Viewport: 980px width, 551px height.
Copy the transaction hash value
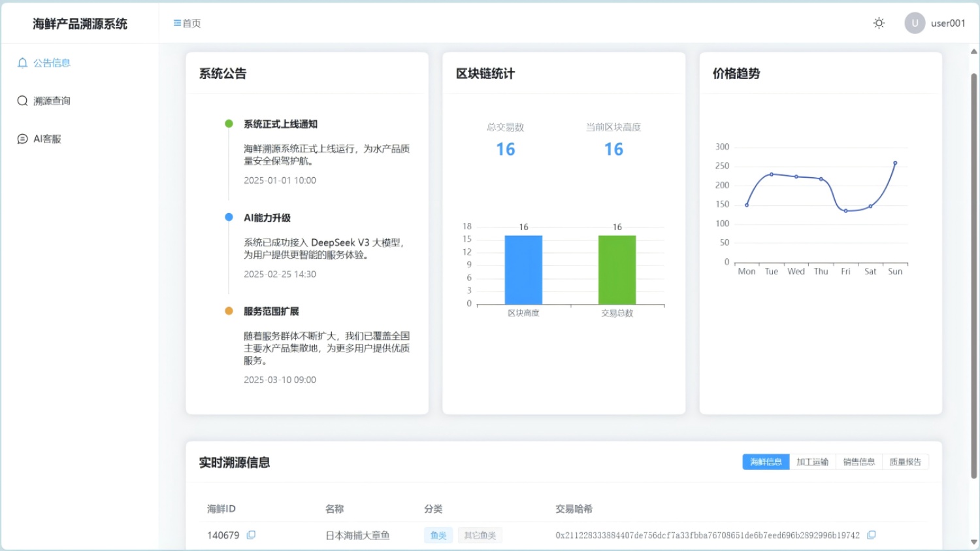click(x=871, y=535)
